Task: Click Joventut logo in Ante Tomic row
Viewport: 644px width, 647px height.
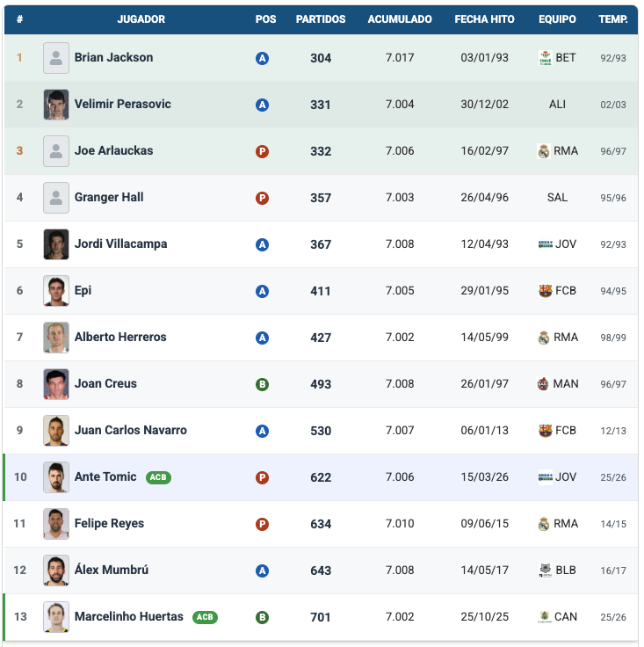Action: pyautogui.click(x=545, y=477)
